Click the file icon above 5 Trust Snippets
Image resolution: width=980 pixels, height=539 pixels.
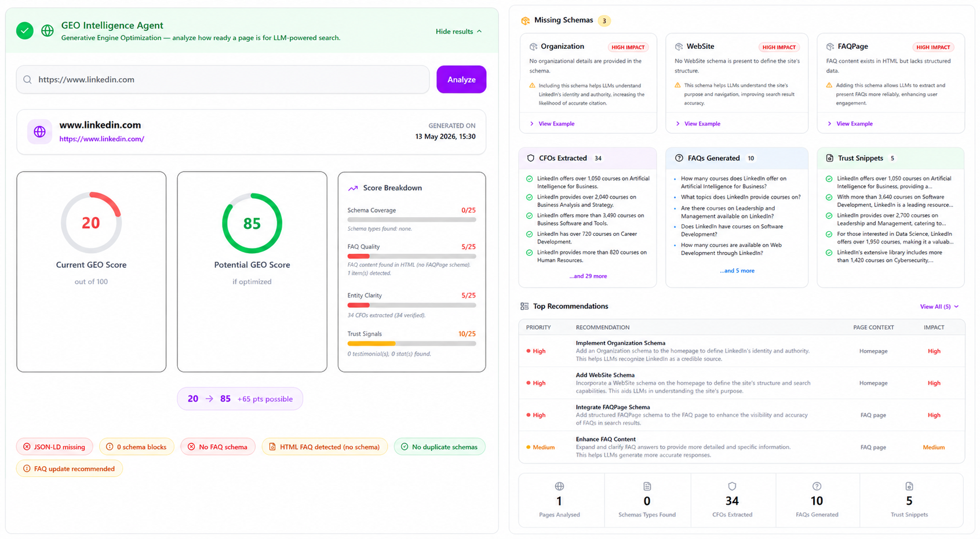coord(909,486)
